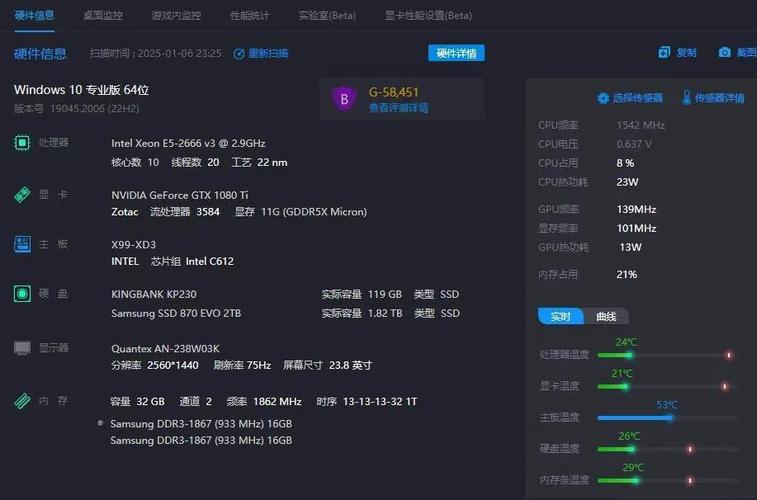Click the 139MHz GPU frequency value
Viewport: 757px width, 500px height.
click(x=636, y=209)
